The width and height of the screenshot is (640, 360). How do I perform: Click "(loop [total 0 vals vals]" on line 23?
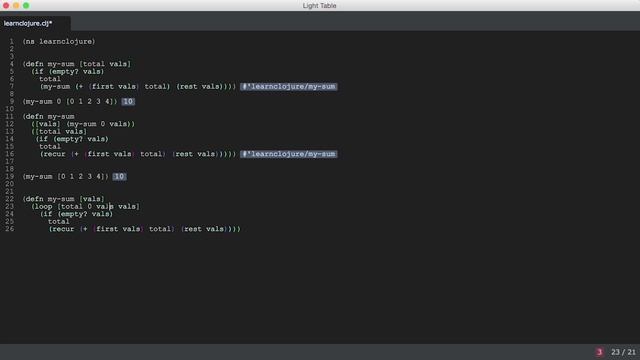(x=86, y=207)
